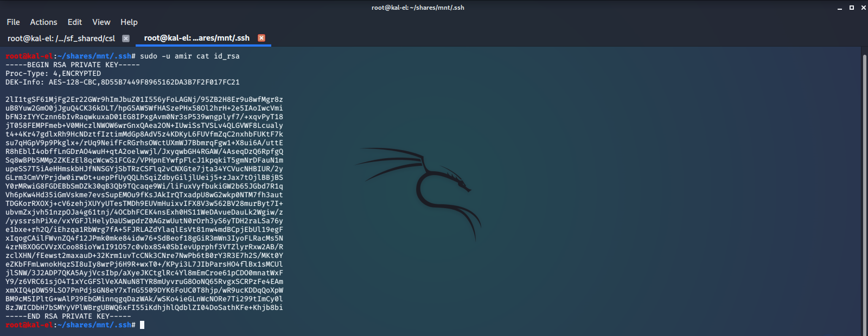Click the END RSA PRIVATE KEY line
The width and height of the screenshot is (868, 336).
click(x=68, y=316)
